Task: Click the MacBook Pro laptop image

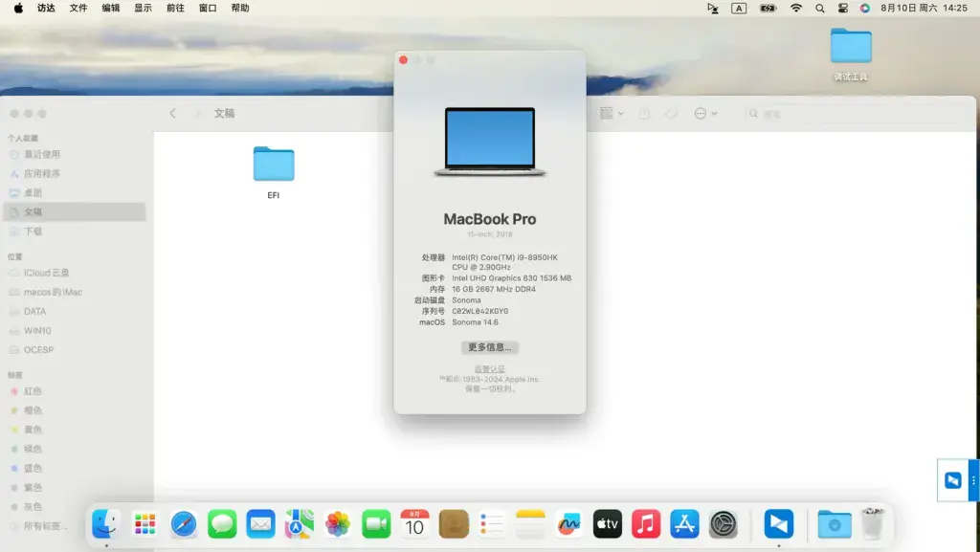Action: coord(490,142)
